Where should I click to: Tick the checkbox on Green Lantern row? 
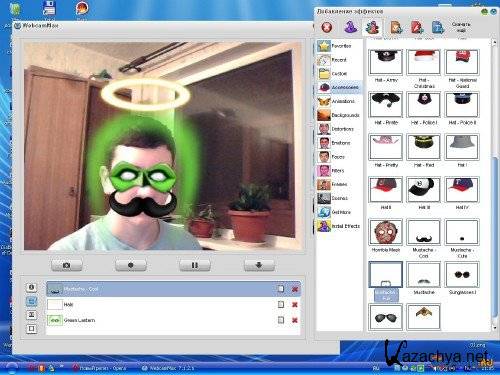click(x=281, y=320)
